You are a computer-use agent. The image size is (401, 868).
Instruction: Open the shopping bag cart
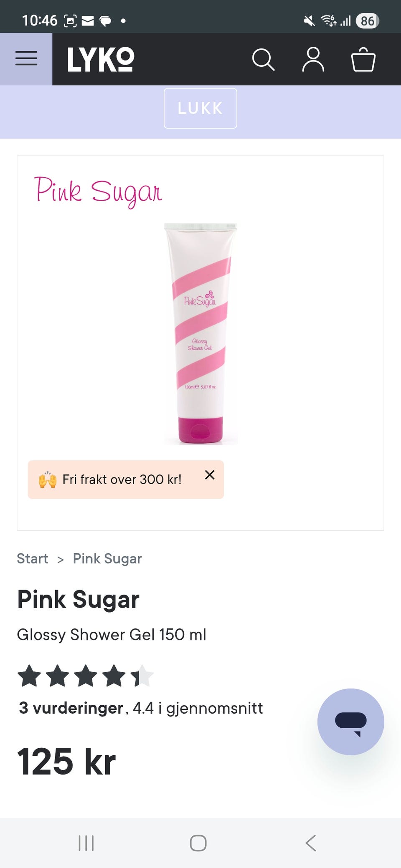click(363, 60)
